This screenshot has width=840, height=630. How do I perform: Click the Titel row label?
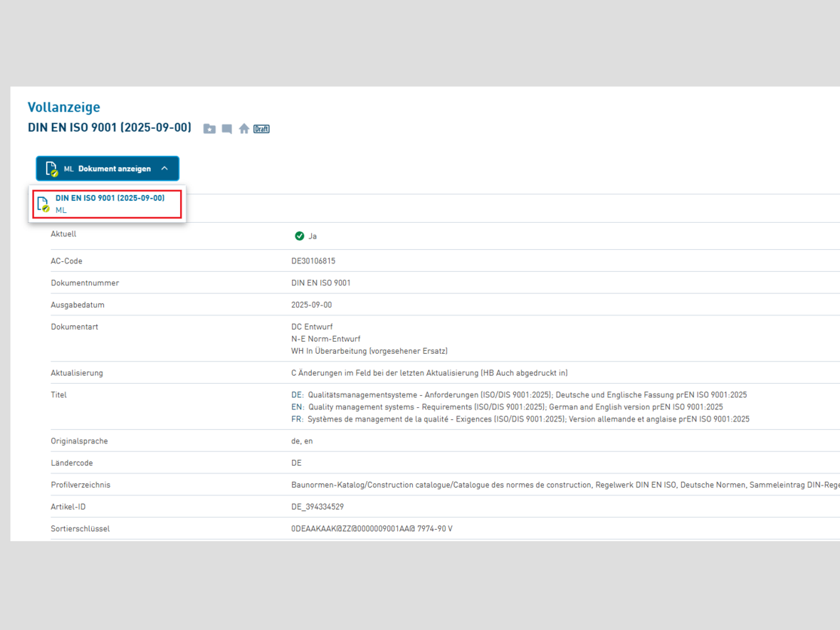(58, 395)
